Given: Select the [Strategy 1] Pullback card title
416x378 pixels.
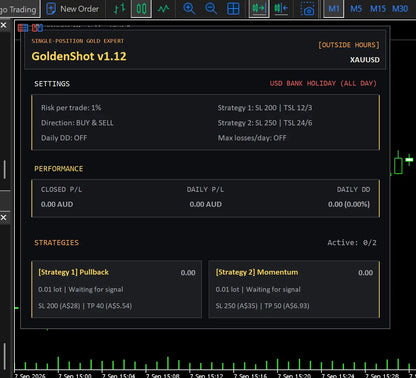Looking at the screenshot, I should [x=74, y=272].
